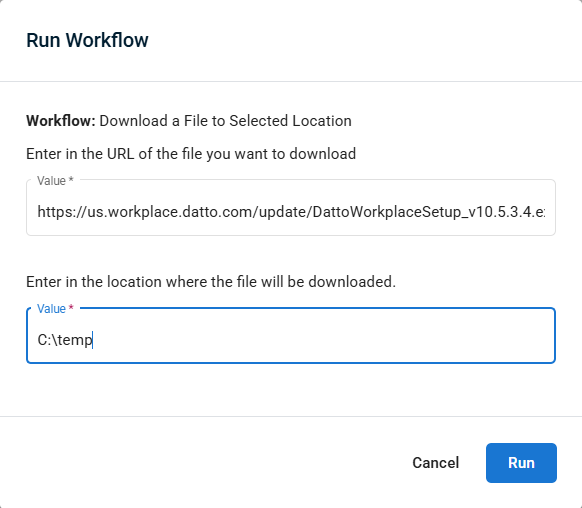Click the location prompt above second field
582x508 pixels.
(x=211, y=282)
